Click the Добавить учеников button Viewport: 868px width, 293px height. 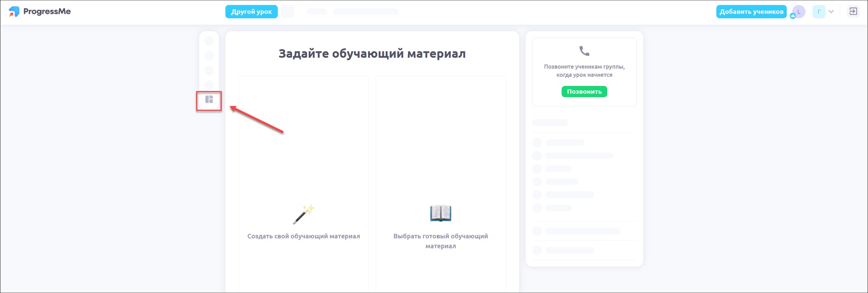coord(751,12)
